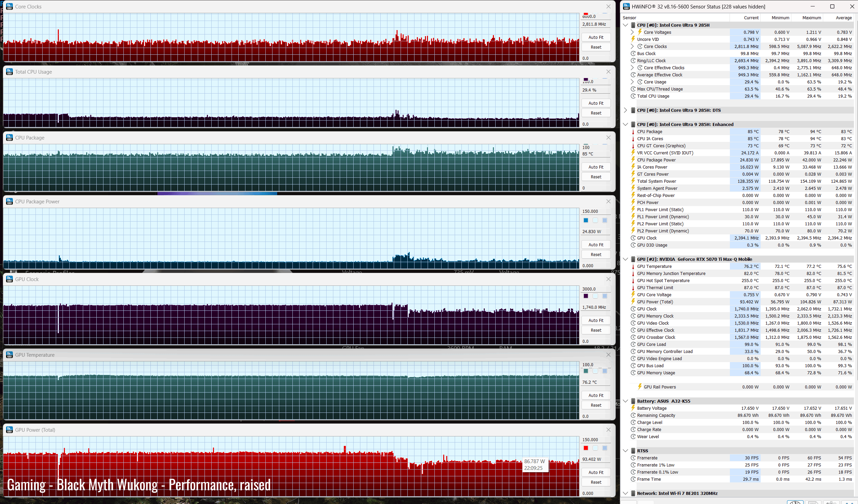Click Auto Fit in Core Clocks graph
The width and height of the screenshot is (858, 504).
[x=595, y=37]
